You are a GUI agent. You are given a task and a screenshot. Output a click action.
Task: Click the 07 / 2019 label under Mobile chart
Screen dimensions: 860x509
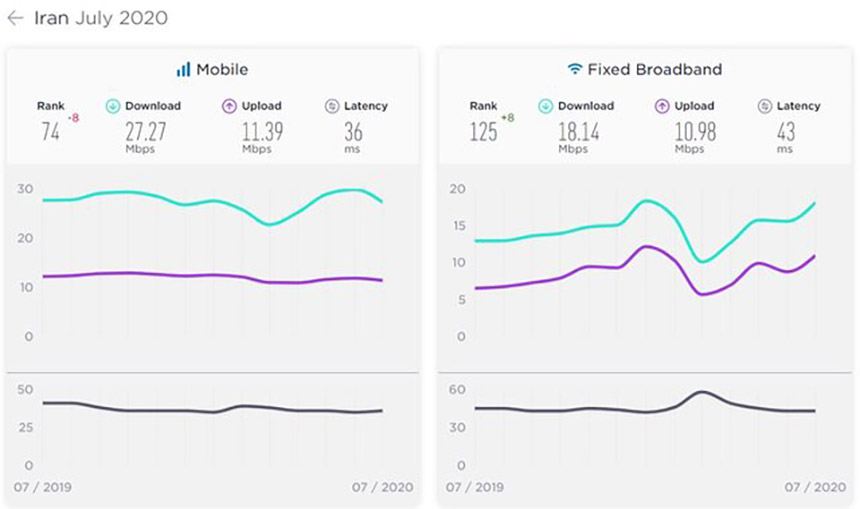coord(42,487)
